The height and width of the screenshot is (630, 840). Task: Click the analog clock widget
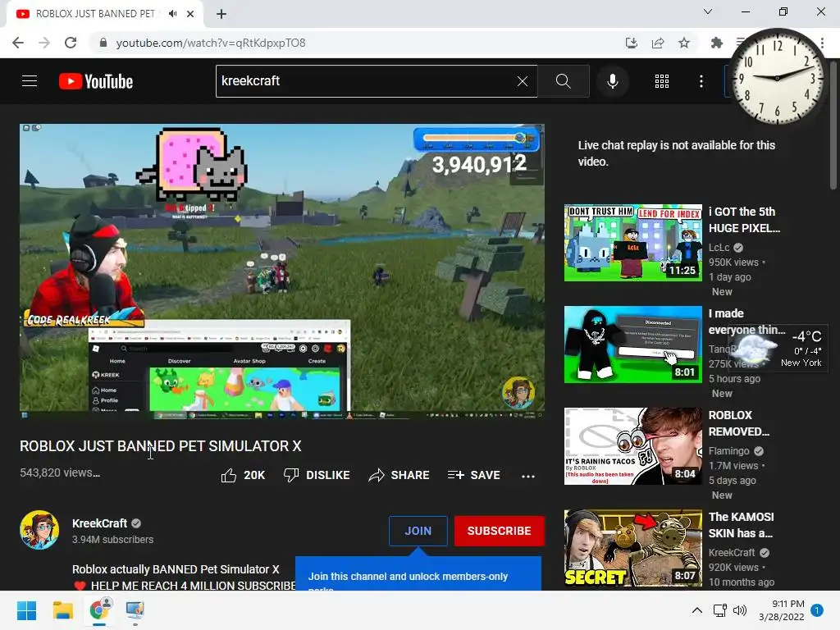(778, 77)
